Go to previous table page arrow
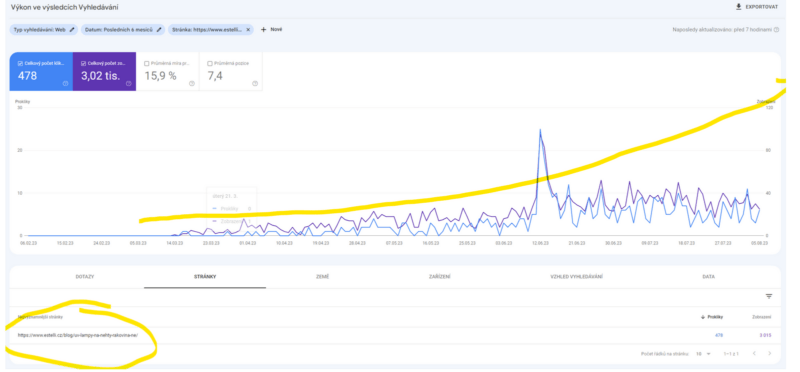 754,353
